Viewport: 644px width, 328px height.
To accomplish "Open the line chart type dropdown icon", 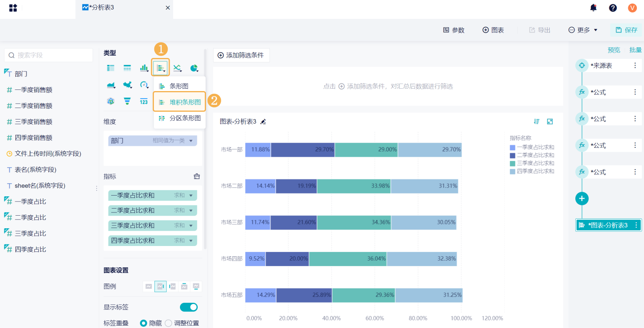I will tap(177, 68).
